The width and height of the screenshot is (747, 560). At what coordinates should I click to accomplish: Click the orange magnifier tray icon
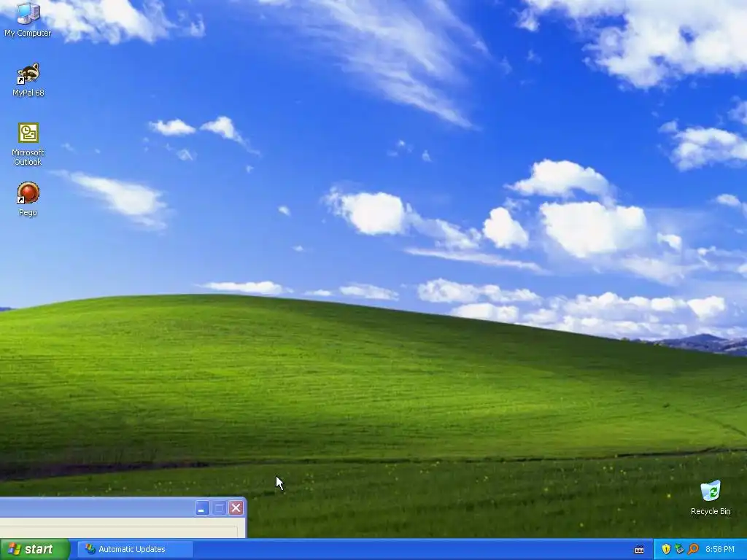click(x=693, y=549)
